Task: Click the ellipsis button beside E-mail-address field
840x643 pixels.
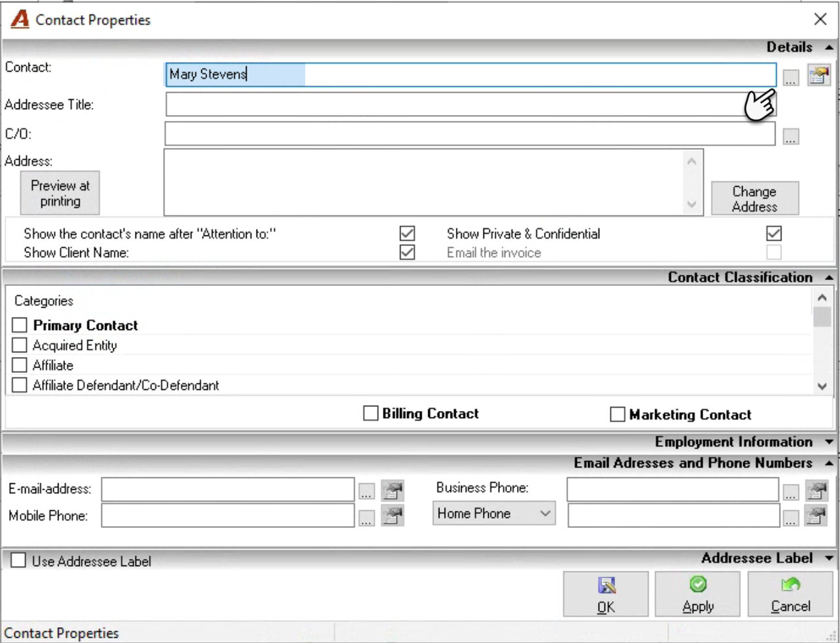Action: point(366,490)
